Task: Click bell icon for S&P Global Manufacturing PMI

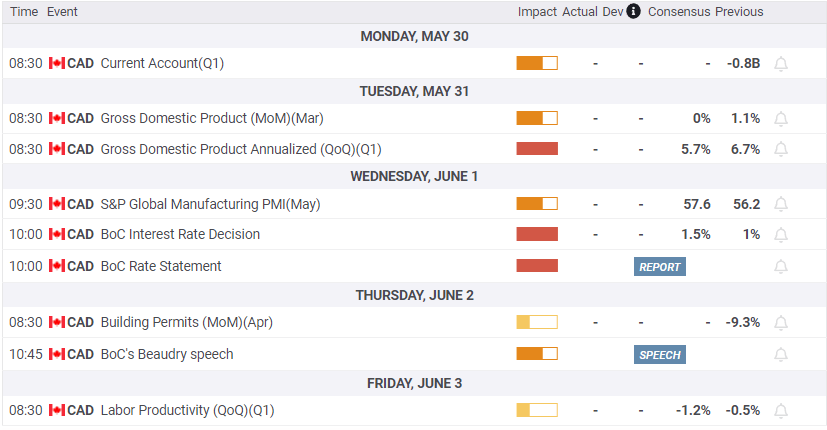Action: [x=781, y=205]
